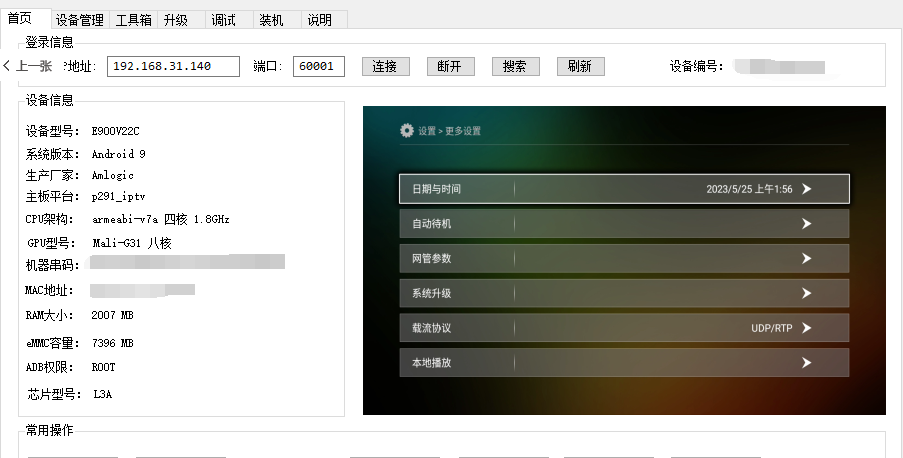The height and width of the screenshot is (458, 903).
Task: Click the 刷新 button
Action: tap(581, 66)
